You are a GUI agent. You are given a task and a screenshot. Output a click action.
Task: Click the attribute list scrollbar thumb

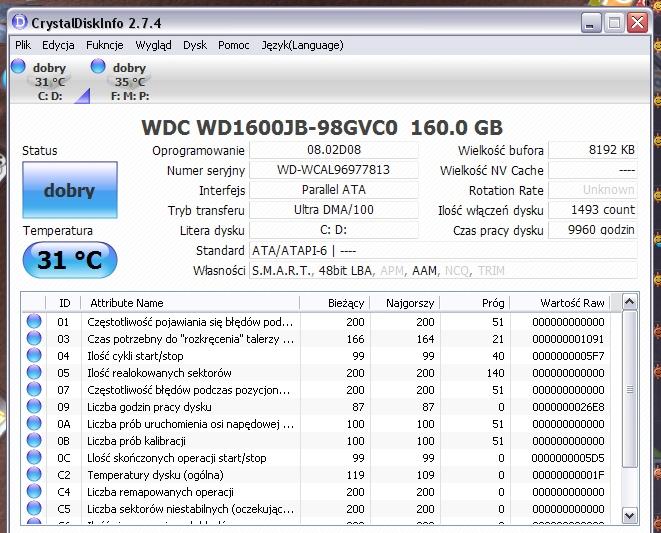pos(629,389)
